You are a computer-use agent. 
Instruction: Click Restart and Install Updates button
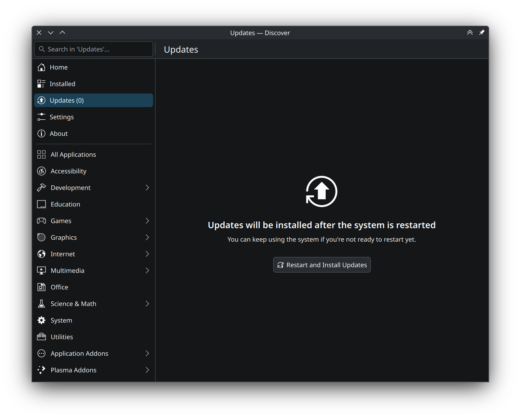tap(322, 265)
